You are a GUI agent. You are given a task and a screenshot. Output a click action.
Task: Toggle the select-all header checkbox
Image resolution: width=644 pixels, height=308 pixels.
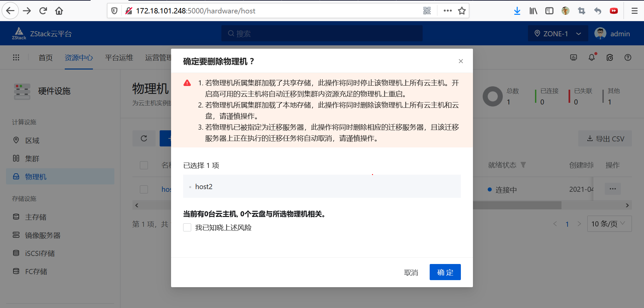[x=144, y=165]
